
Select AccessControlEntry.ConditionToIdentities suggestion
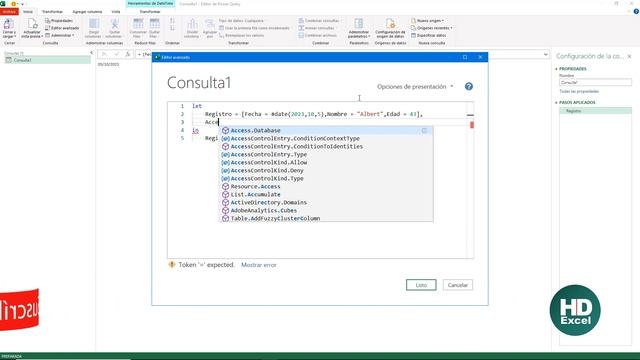[326, 146]
